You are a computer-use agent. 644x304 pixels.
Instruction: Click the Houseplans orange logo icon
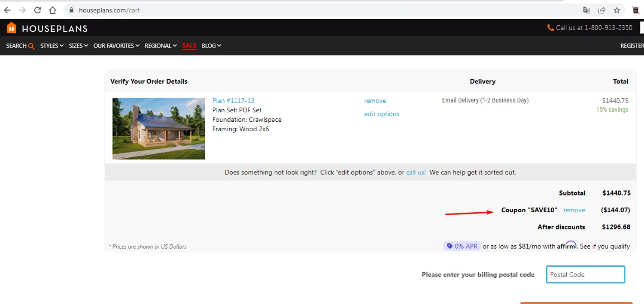pos(12,28)
